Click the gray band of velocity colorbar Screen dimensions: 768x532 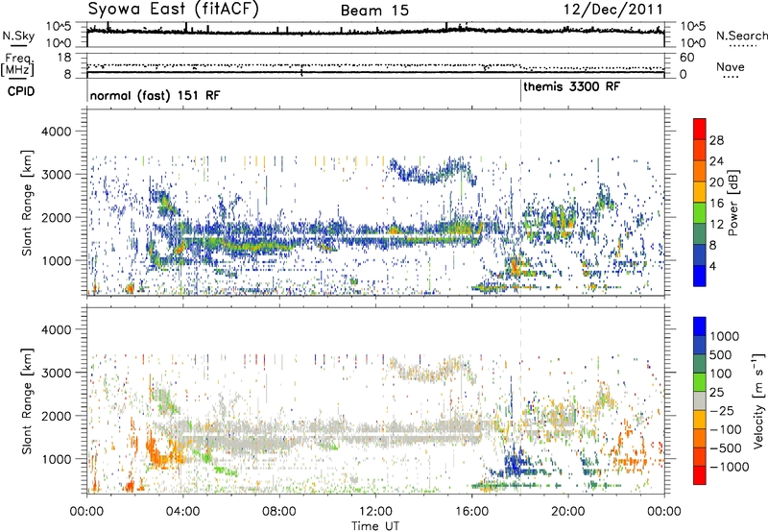click(700, 400)
